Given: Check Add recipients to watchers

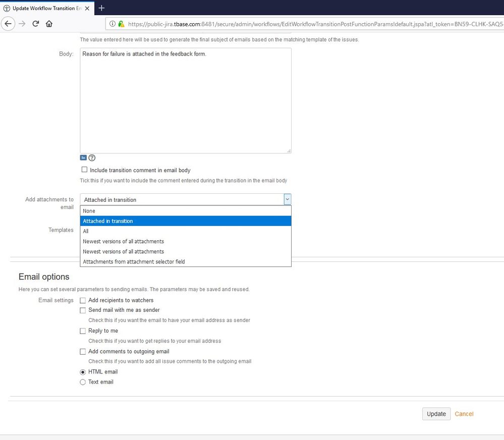Looking at the screenshot, I should coord(83,300).
